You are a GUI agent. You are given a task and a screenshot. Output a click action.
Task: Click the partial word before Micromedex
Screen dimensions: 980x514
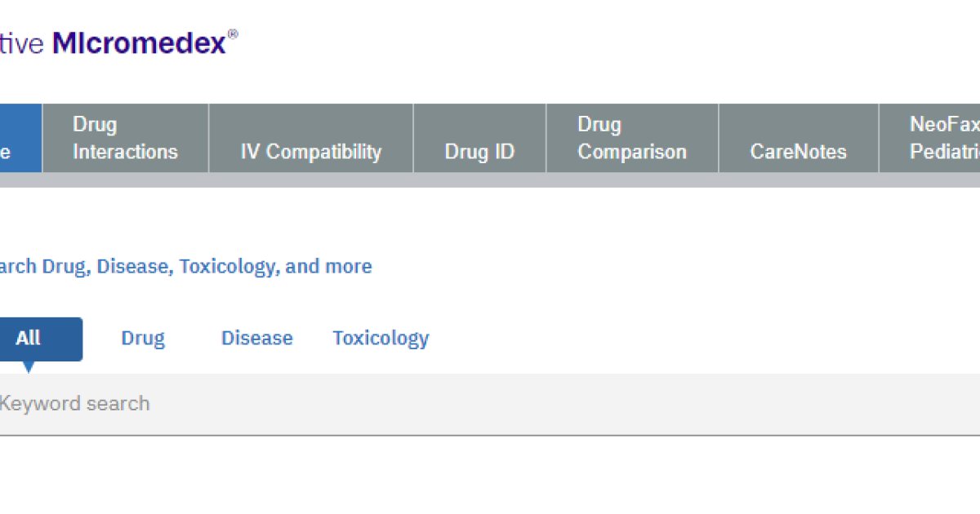[21, 43]
